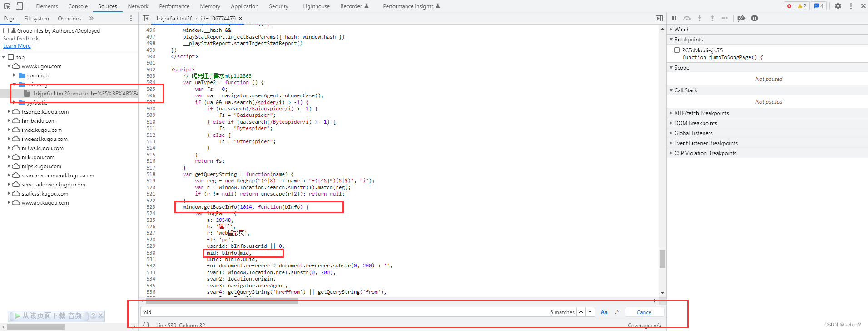Click the navigator pane horizontal scrollbar
Viewport: 868px width, 331px height.
(36, 327)
